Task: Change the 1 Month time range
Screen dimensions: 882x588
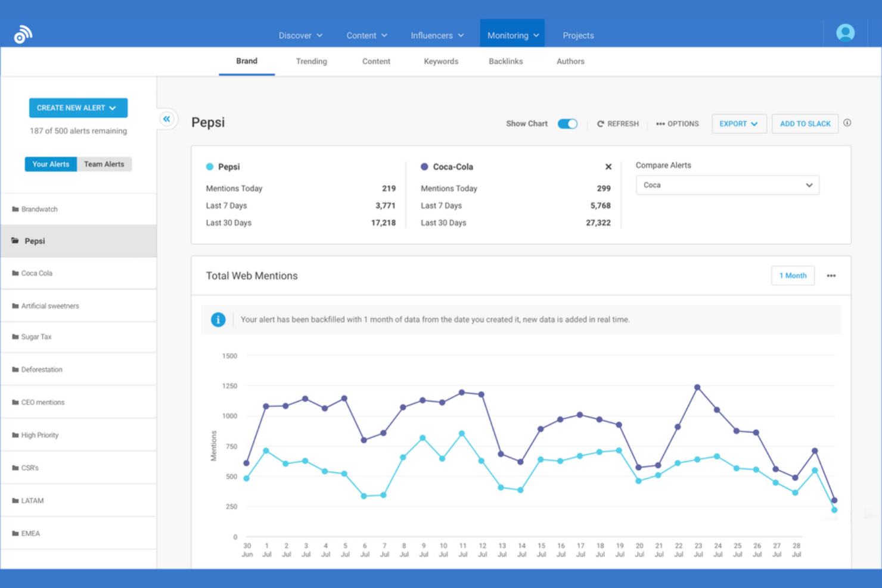Action: pyautogui.click(x=793, y=276)
